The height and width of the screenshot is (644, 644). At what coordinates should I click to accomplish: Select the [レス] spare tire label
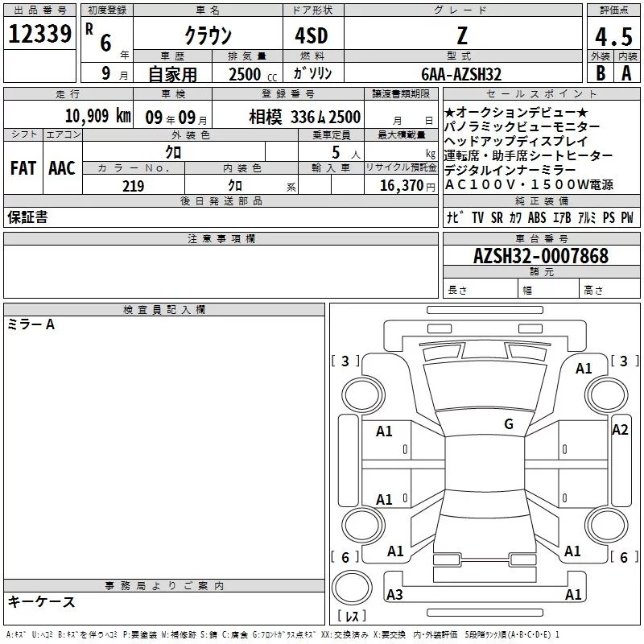(x=352, y=615)
